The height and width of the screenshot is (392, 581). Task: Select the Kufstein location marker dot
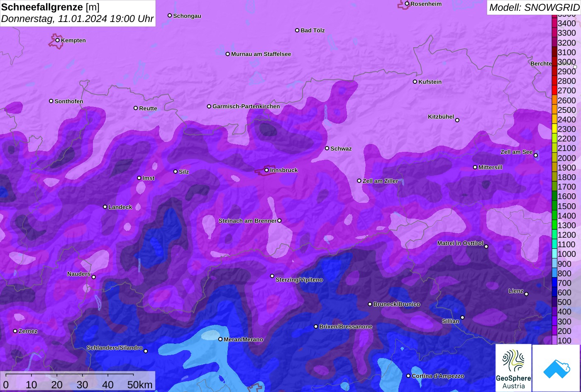coord(415,82)
